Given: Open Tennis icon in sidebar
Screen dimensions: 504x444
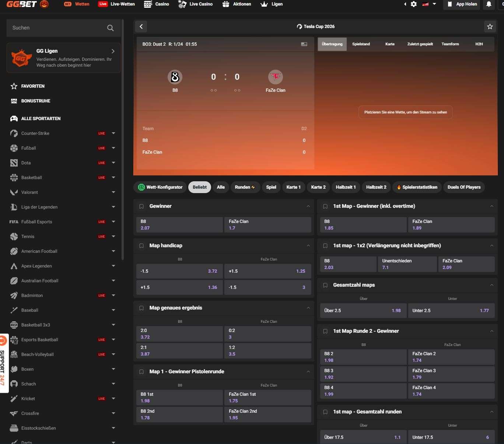Looking at the screenshot, I should [14, 237].
